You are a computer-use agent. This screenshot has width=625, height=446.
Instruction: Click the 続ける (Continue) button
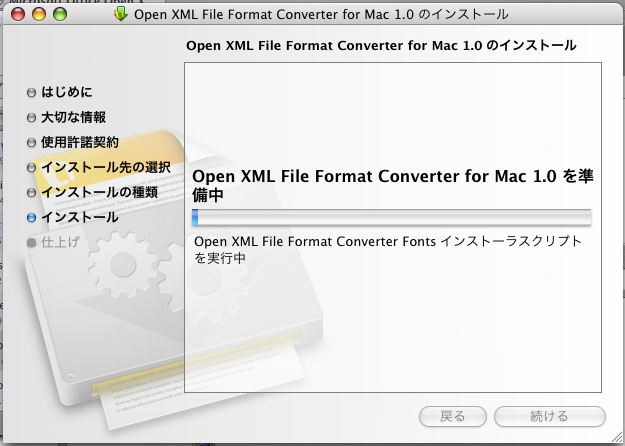pos(549,416)
